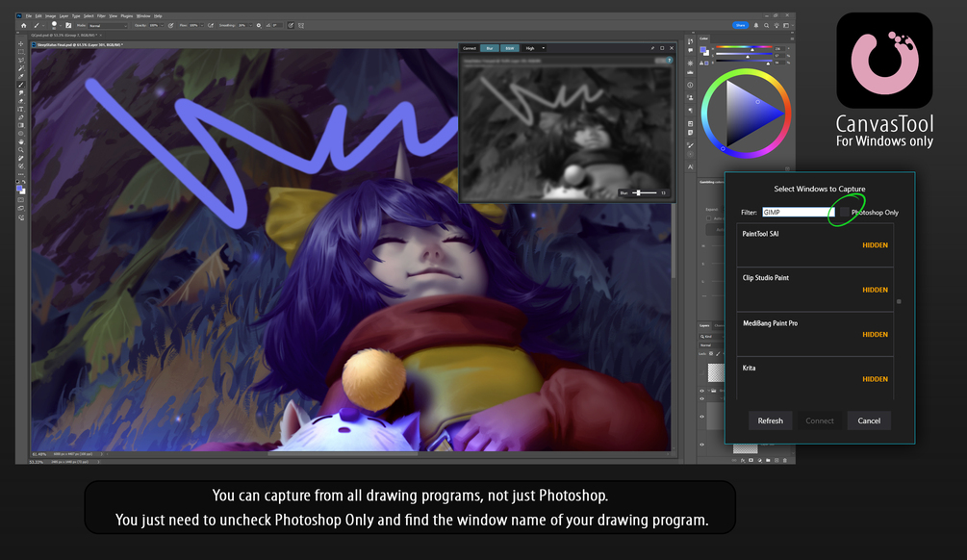Select the Magic Wand tool
The height and width of the screenshot is (560, 967).
point(21,68)
